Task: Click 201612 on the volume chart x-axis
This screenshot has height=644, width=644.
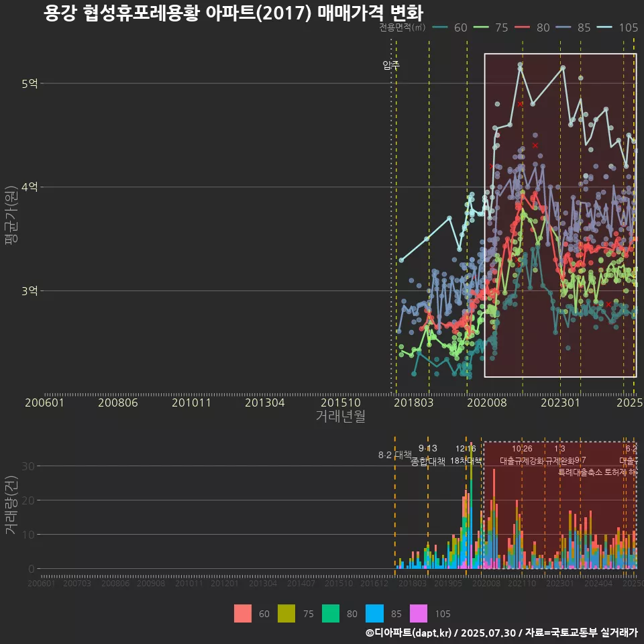Action: pyautogui.click(x=374, y=583)
